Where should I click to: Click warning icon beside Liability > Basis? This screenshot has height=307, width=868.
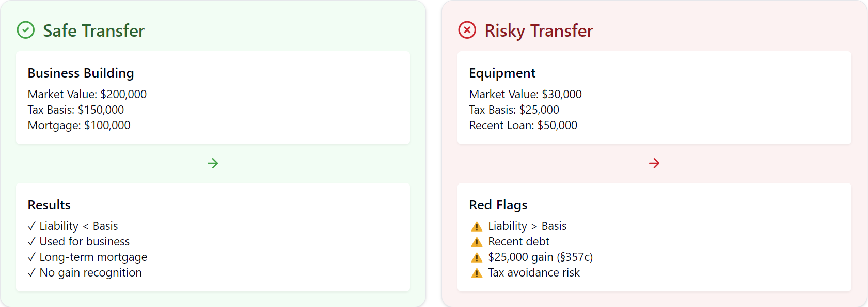pos(477,226)
